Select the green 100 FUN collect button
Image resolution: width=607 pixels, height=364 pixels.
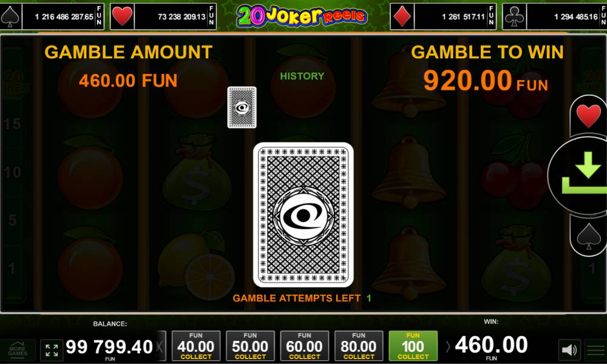click(413, 346)
